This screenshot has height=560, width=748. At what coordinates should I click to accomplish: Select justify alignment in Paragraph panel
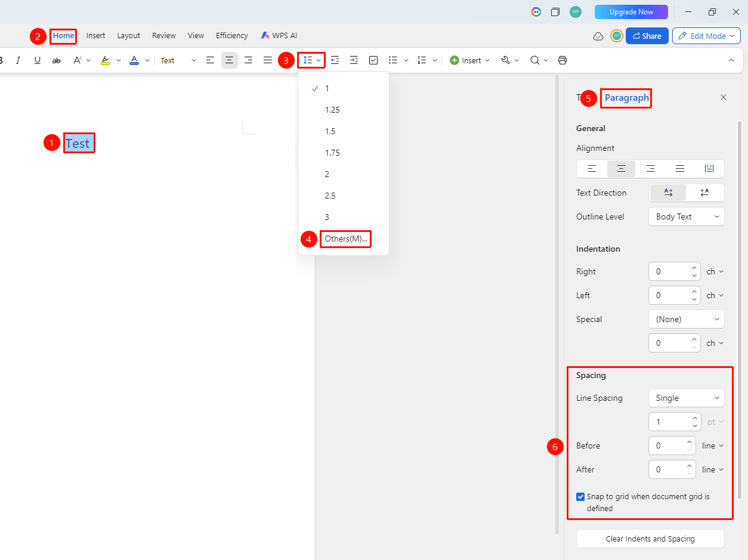680,169
